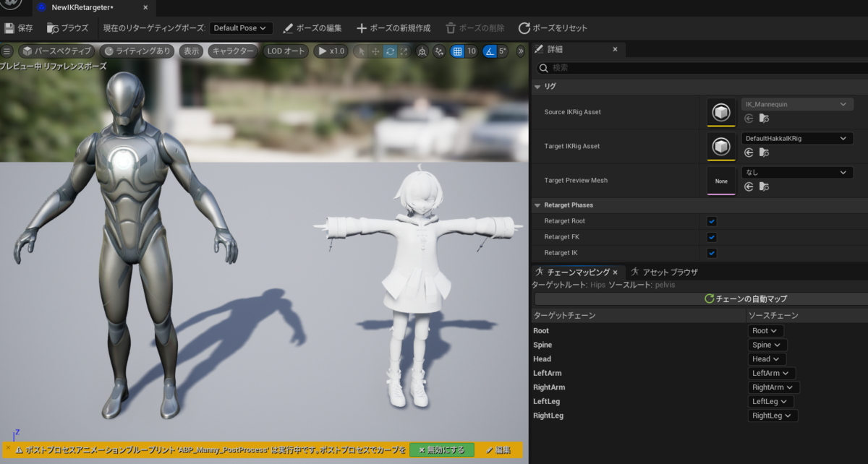Click the Target Preview Mesh thumbnail
The height and width of the screenshot is (464, 868).
point(720,180)
